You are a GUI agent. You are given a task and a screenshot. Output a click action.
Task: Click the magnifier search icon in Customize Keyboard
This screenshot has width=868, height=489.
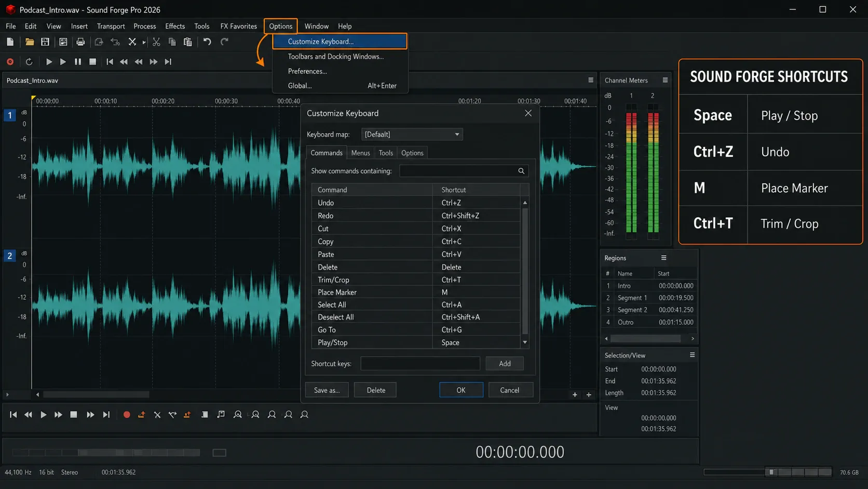point(521,171)
